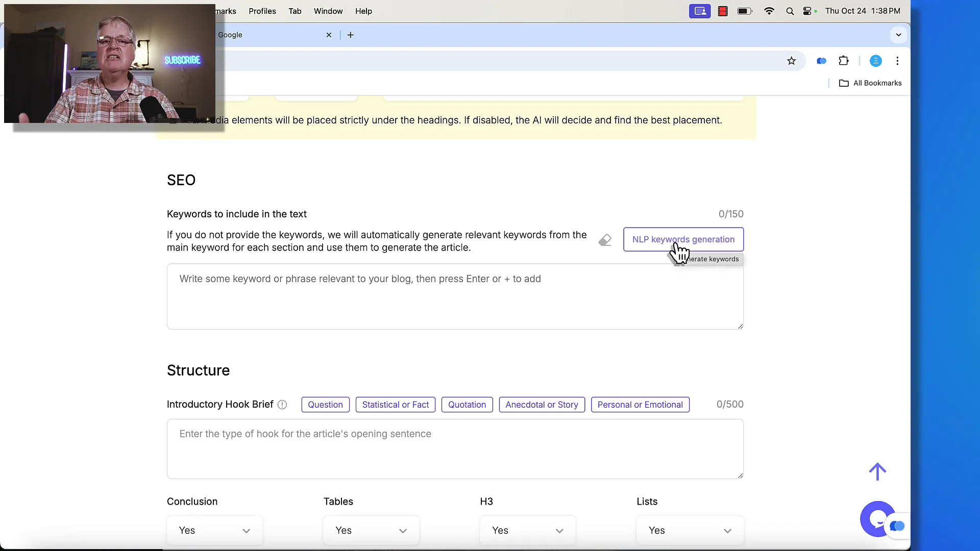Click the info icon next to Introductory Hook Brief

point(282,405)
